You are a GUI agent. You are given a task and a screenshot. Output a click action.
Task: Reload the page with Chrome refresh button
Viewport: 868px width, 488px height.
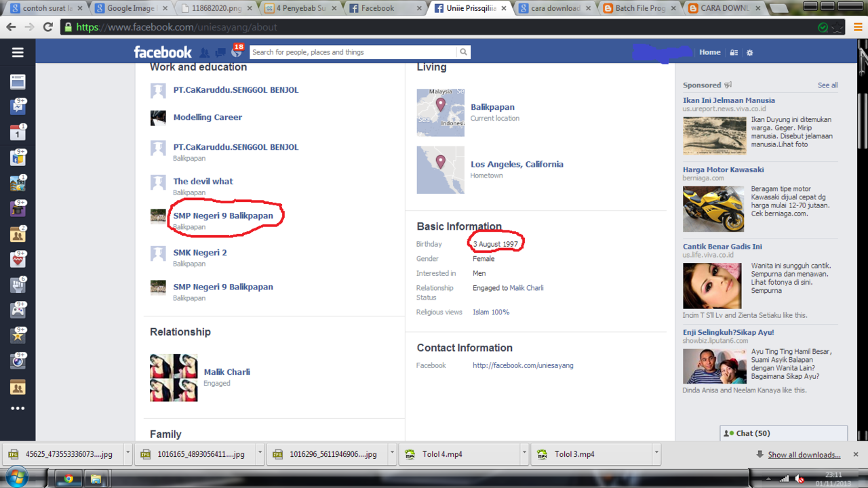pyautogui.click(x=47, y=27)
